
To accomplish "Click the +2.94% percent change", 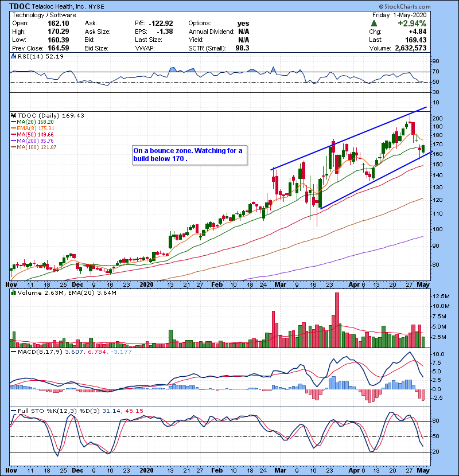I will coord(412,24).
